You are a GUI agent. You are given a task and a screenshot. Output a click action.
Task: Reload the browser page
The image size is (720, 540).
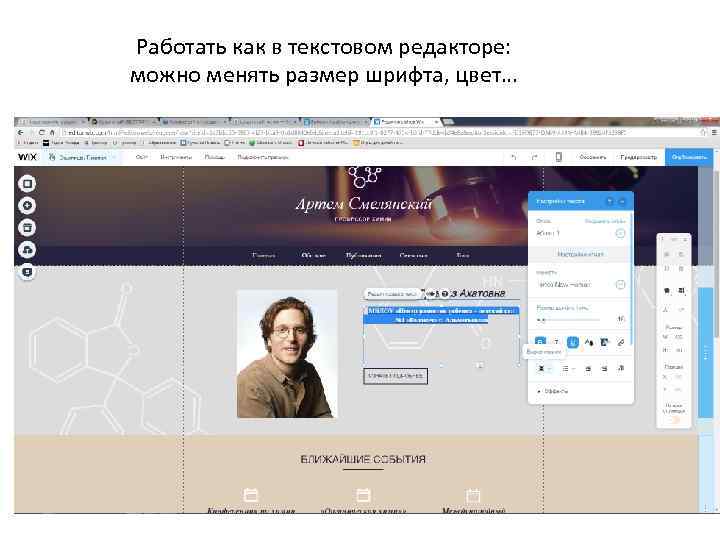point(42,132)
